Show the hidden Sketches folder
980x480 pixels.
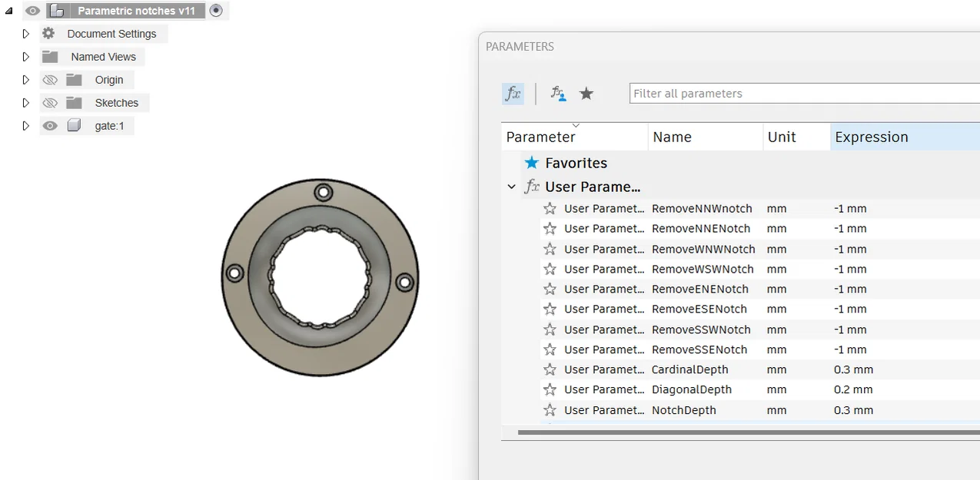(x=50, y=103)
